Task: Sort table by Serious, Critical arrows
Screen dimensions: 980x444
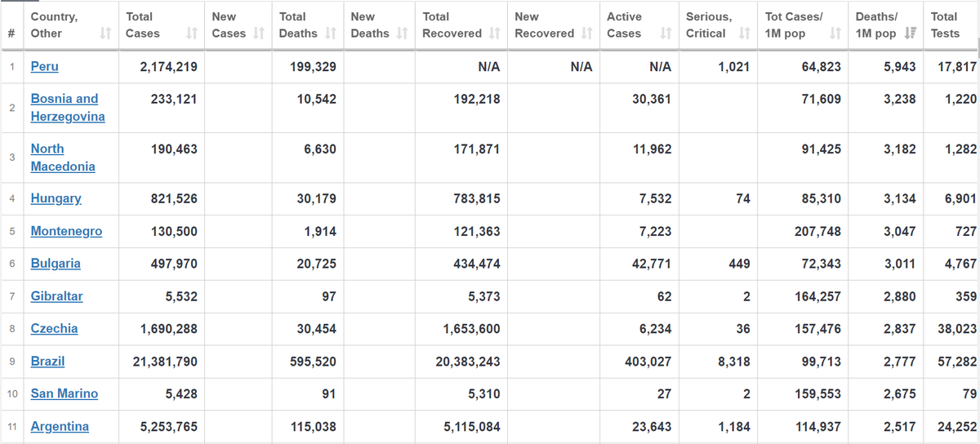Action: (x=744, y=33)
